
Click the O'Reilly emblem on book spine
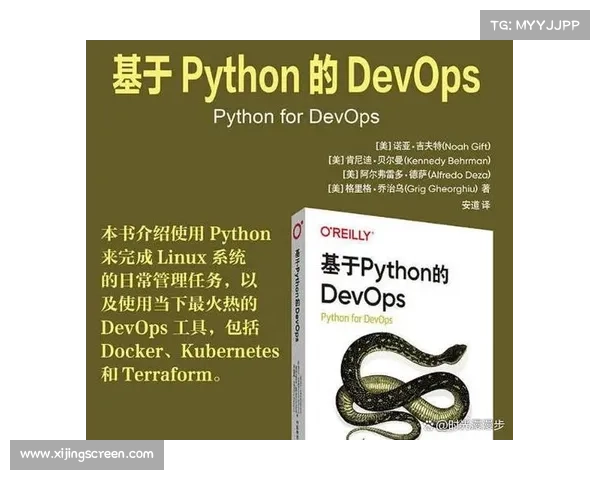pos(298,229)
